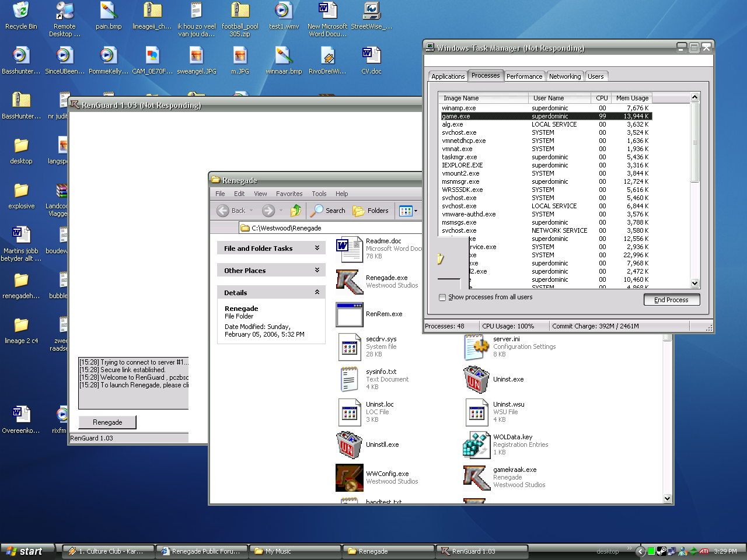Viewport: 747px width, 560px height.
Task: Select the WOLData.key registry file icon
Action: coord(476,445)
